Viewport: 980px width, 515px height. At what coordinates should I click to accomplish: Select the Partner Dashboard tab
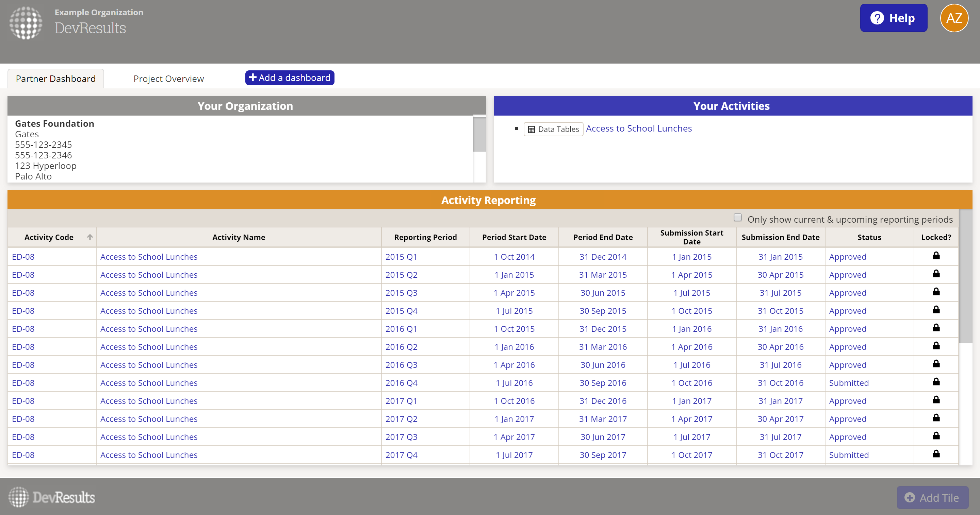click(x=55, y=79)
